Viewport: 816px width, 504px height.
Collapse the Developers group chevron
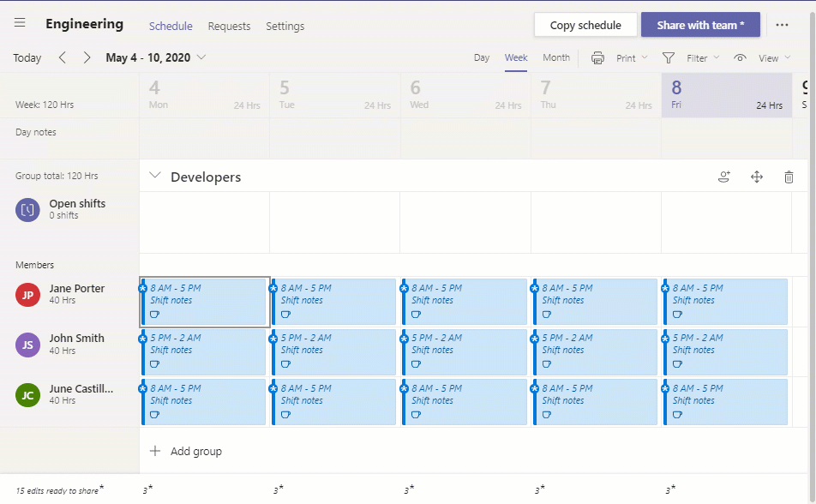point(154,176)
